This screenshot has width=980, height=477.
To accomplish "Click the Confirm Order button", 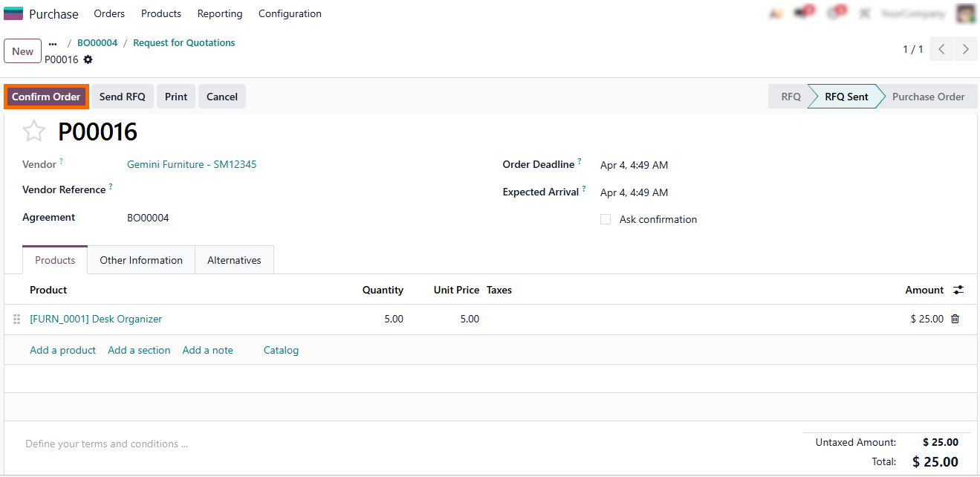I will 46,97.
